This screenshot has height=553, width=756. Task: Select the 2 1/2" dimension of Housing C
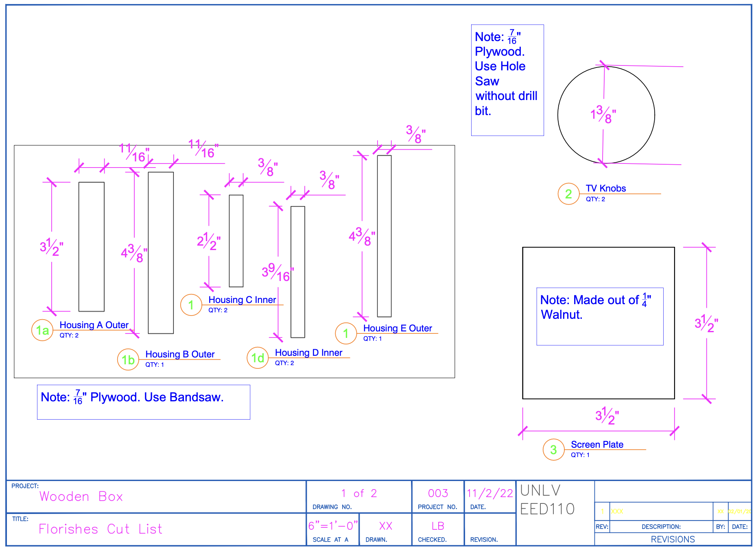coord(209,242)
